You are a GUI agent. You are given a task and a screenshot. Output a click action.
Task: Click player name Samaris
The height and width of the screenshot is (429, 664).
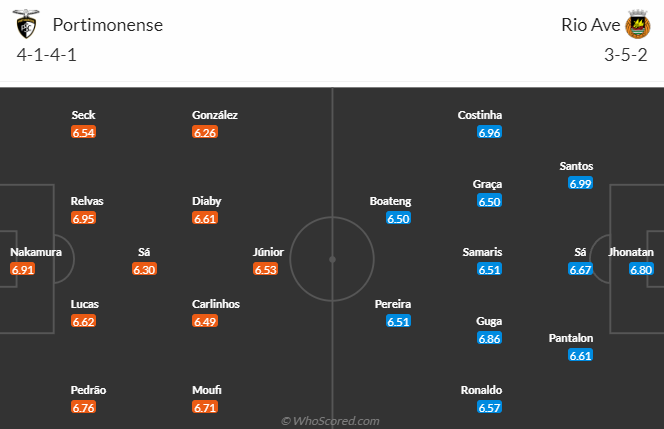coord(482,252)
